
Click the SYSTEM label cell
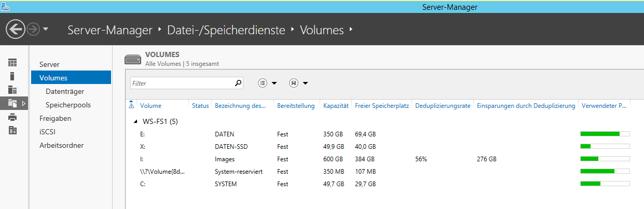226,184
